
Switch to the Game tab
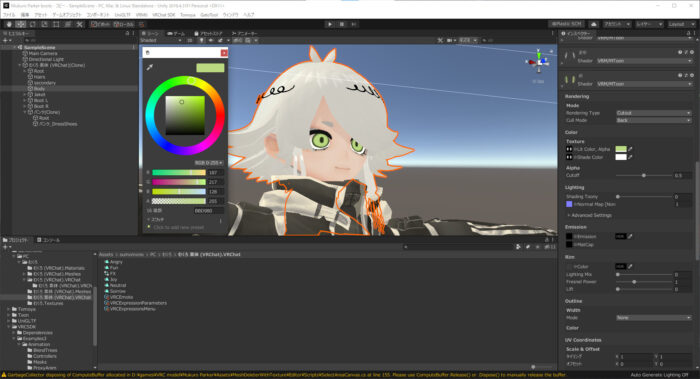tap(176, 33)
